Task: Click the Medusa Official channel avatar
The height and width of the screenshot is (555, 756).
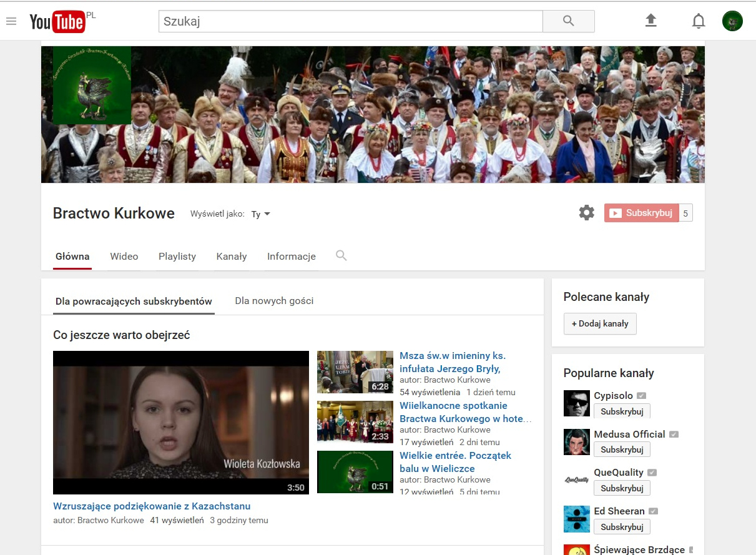Action: 577,442
